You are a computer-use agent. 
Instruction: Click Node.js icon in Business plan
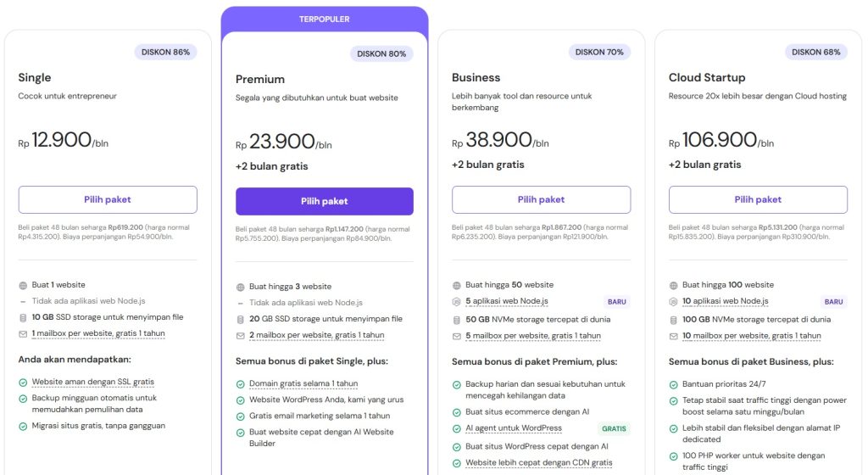point(457,301)
